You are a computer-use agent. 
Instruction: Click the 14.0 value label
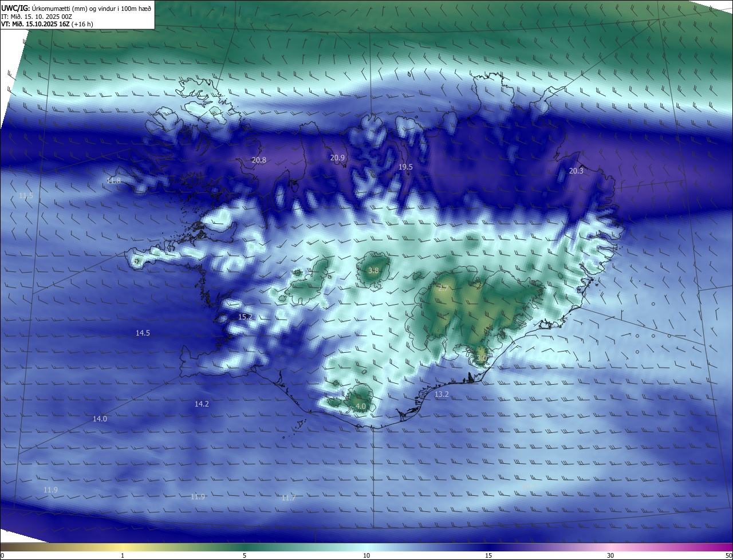pos(100,419)
